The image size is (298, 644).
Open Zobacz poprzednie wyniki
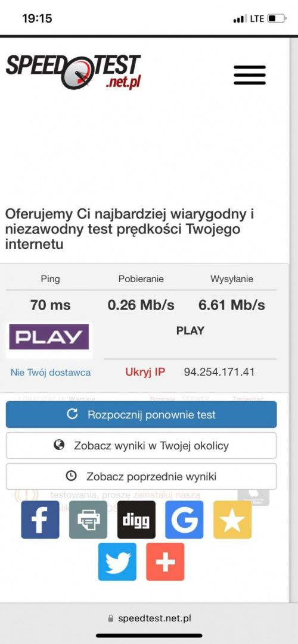click(141, 476)
